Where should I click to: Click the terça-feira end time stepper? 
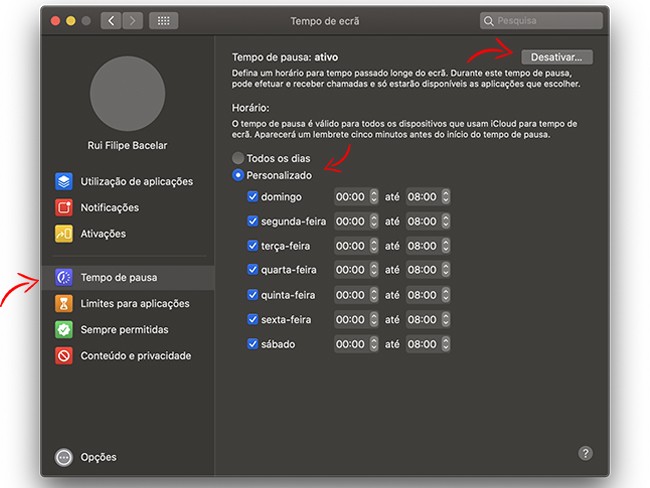pos(444,246)
